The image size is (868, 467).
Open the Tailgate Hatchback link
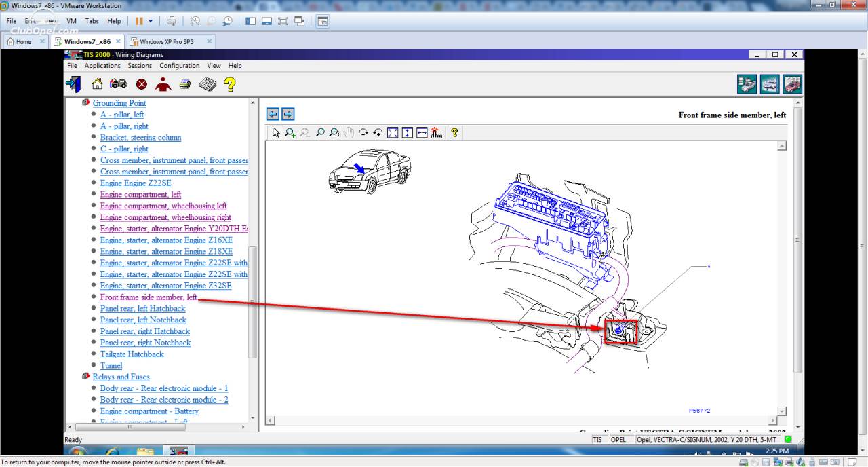pos(132,354)
